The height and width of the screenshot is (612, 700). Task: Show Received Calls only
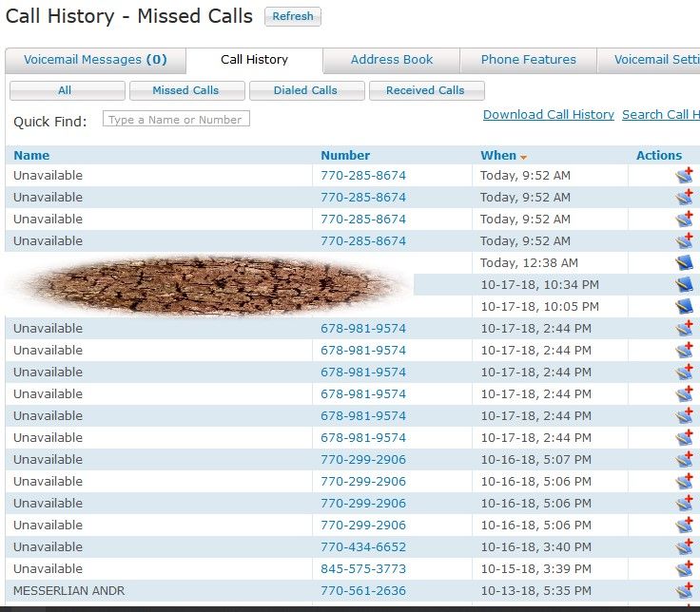(425, 90)
